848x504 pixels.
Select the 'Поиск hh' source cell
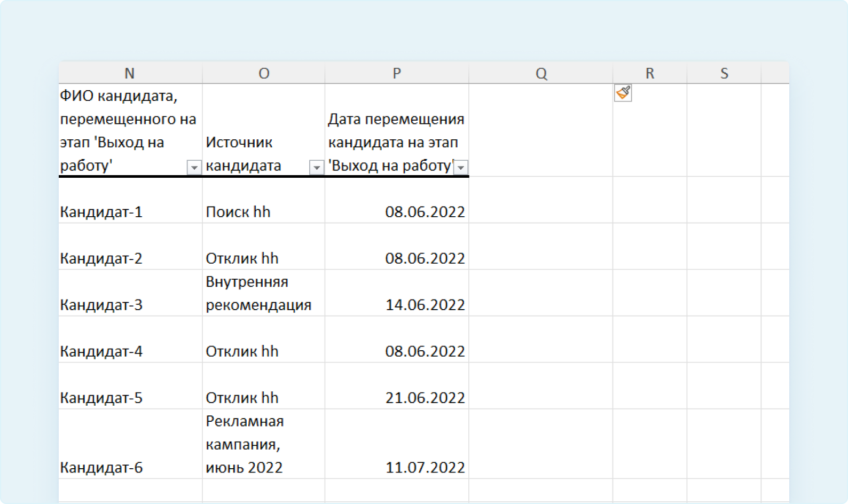(264, 200)
